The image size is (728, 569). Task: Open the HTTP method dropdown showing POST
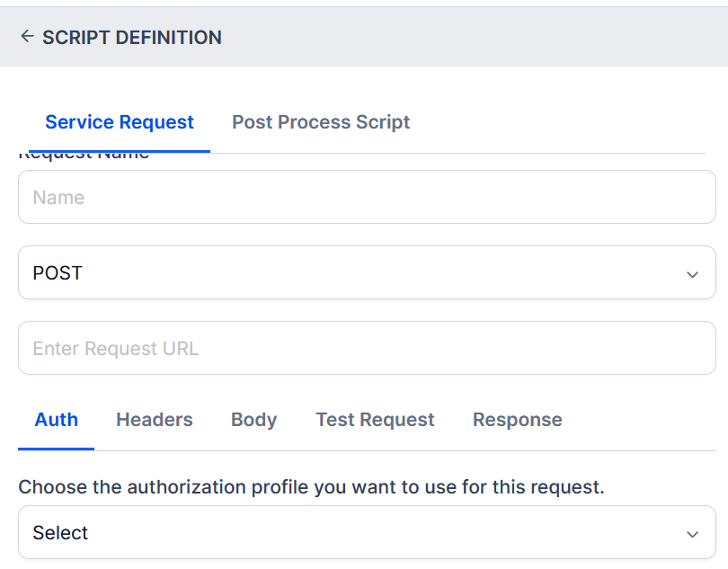(367, 272)
